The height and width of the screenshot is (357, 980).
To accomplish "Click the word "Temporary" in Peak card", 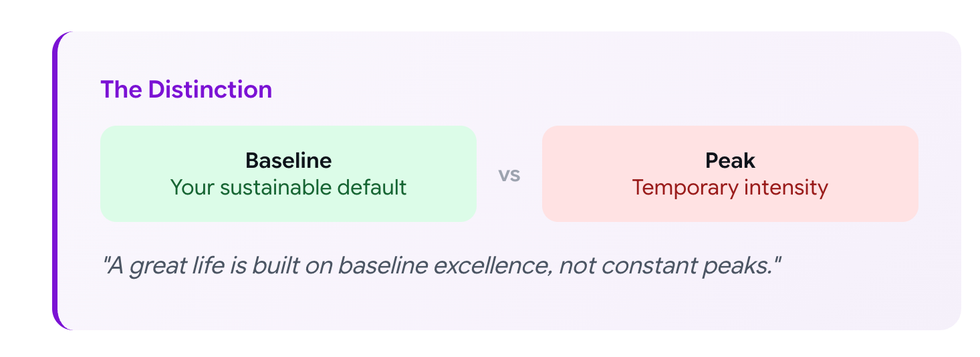I will [679, 187].
